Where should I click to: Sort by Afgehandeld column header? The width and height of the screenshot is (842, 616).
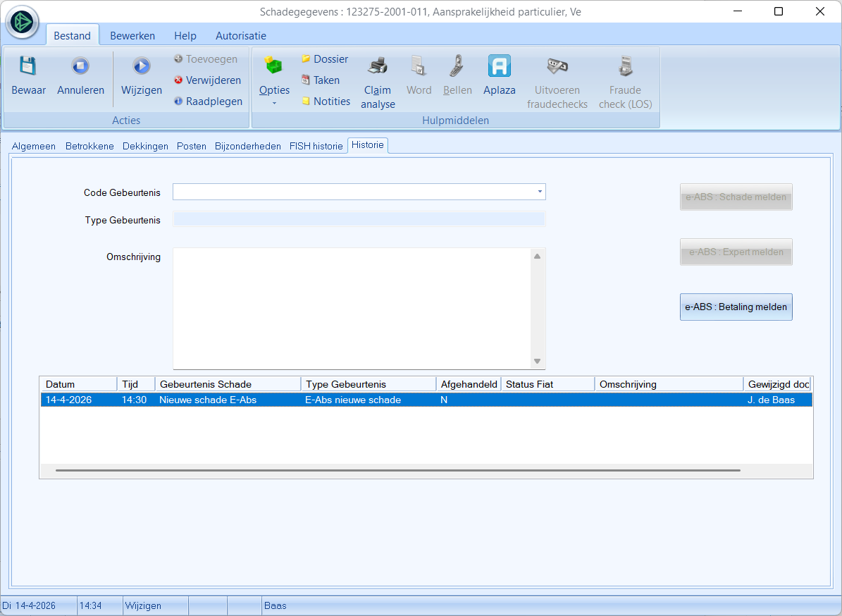pyautogui.click(x=469, y=384)
